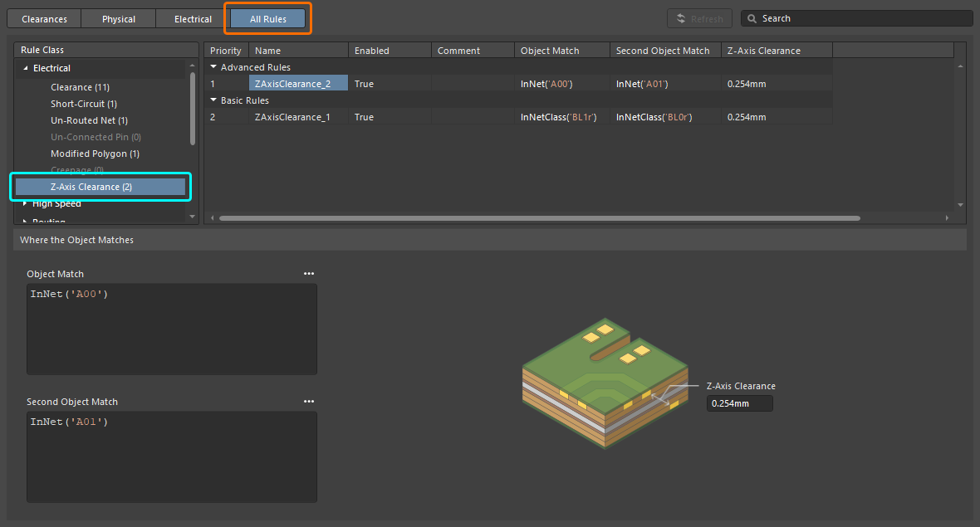Collapse the Advanced Rules group
The image size is (980, 527).
213,67
